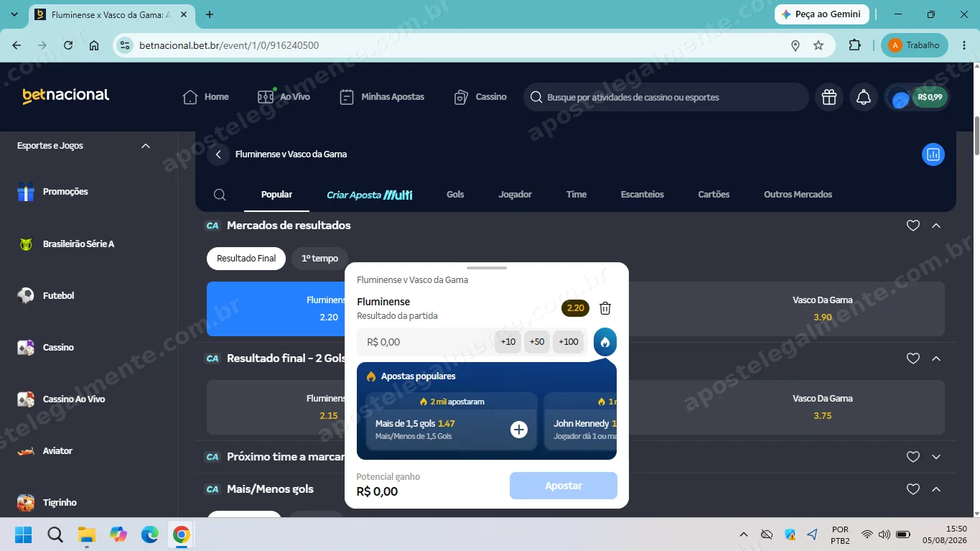Collapse Resultado final - 2 Gols section
Screen dimensions: 980x551
[936, 358]
